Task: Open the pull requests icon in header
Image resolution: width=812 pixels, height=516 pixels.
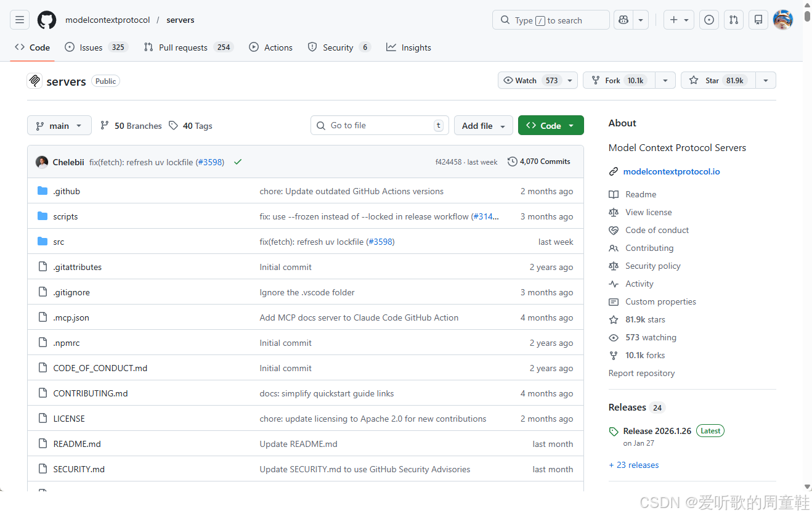Action: pyautogui.click(x=734, y=20)
